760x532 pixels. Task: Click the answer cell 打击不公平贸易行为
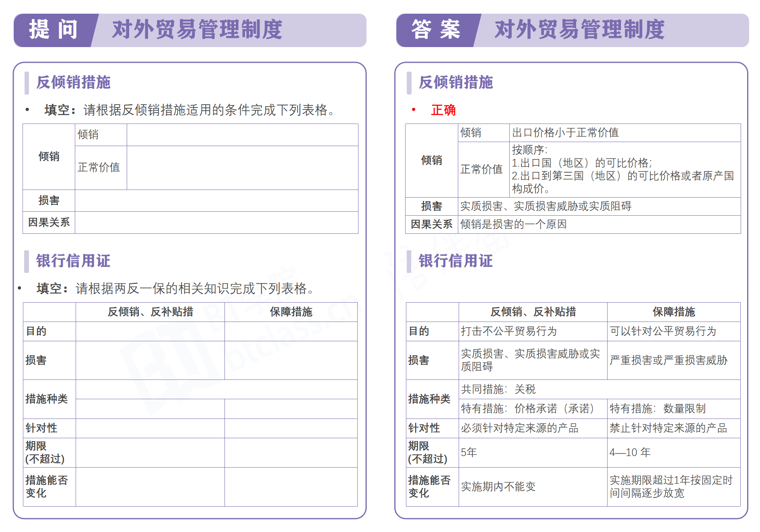pos(533,331)
